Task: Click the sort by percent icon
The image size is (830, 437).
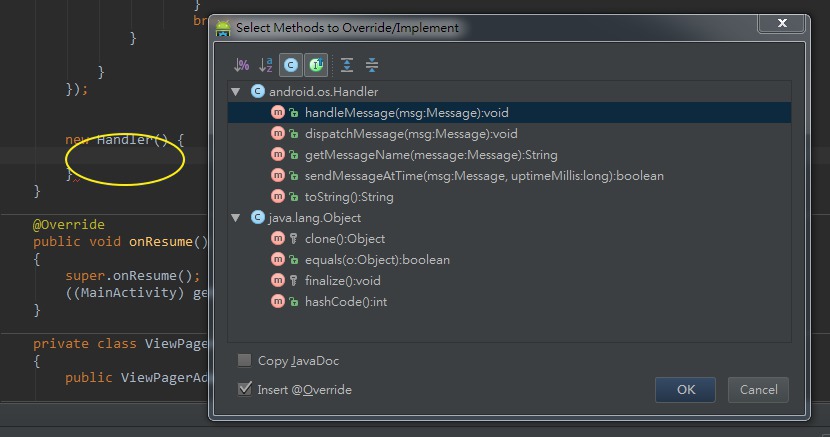Action: point(241,65)
